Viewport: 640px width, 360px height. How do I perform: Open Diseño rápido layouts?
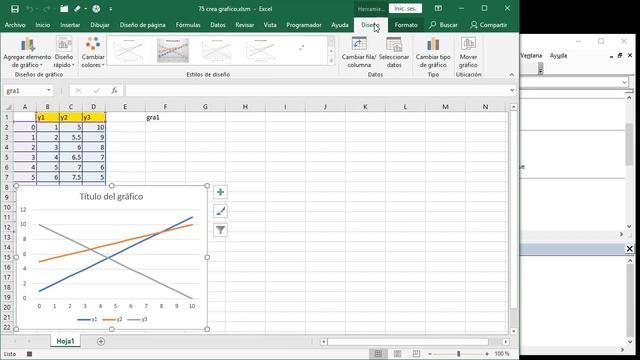tap(64, 53)
